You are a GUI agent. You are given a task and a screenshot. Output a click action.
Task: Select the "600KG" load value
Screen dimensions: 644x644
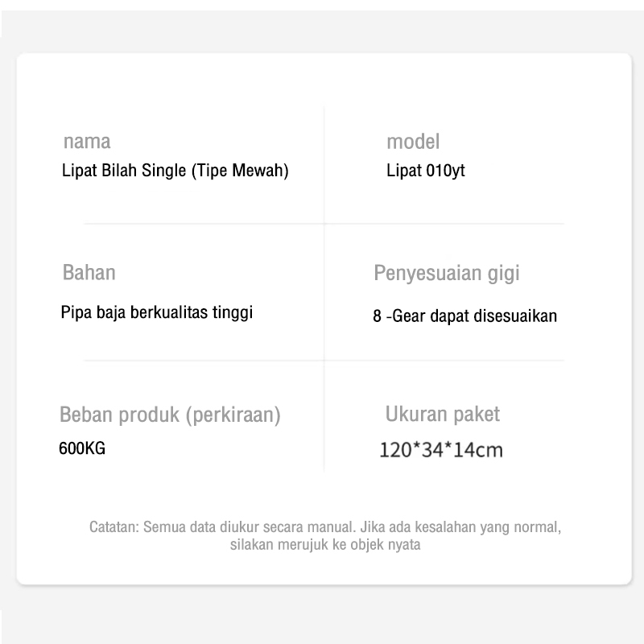pos(82,449)
